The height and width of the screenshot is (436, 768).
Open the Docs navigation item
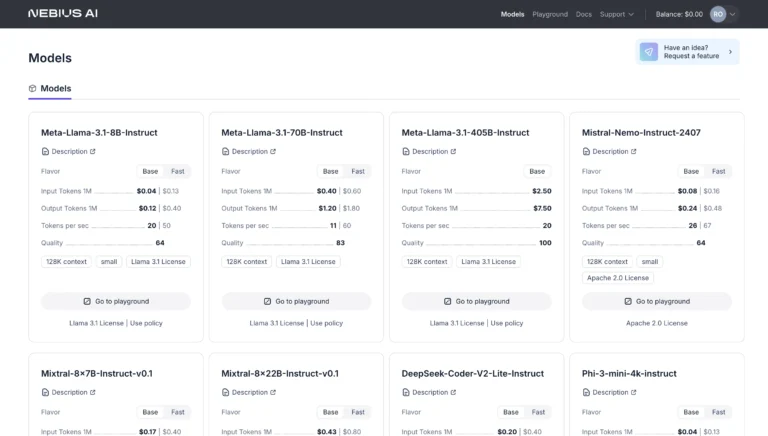pos(584,14)
